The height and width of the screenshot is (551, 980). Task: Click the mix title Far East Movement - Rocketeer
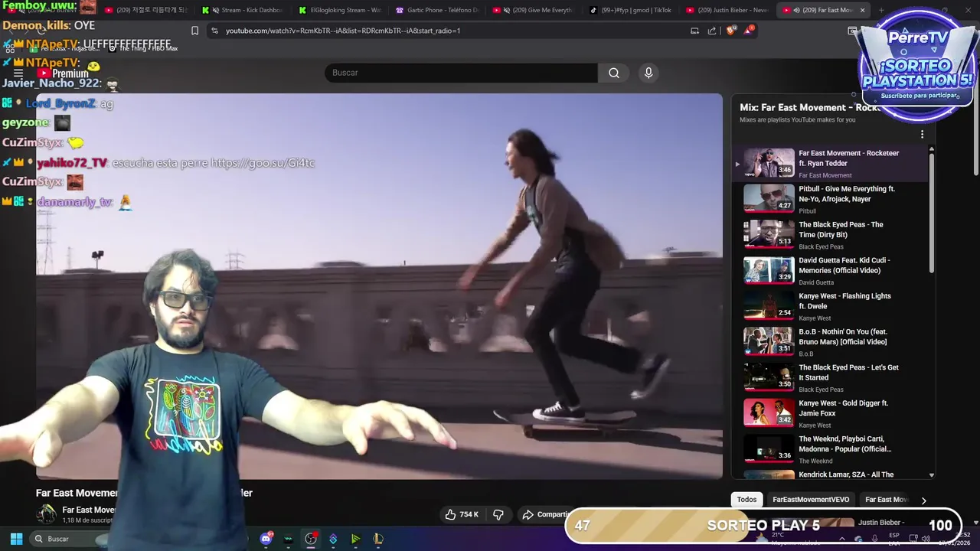point(810,108)
